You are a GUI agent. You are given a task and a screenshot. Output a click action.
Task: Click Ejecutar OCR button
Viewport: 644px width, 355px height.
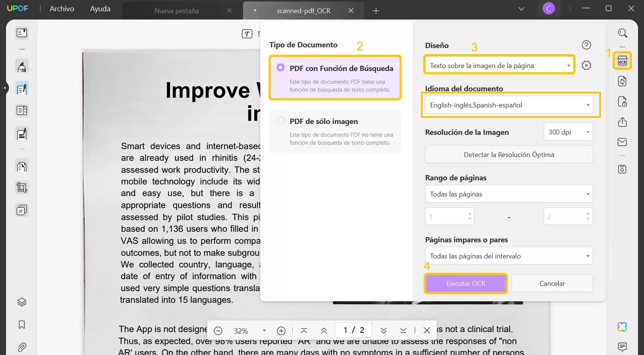point(466,284)
